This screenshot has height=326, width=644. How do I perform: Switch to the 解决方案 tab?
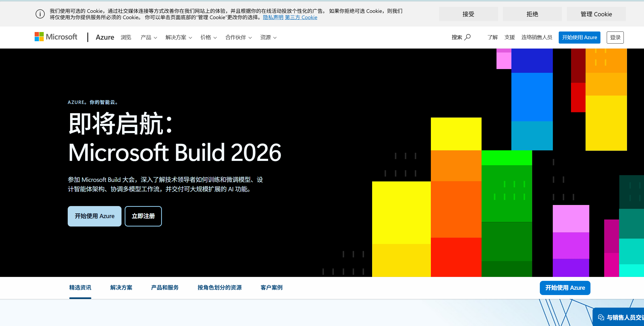click(x=121, y=287)
